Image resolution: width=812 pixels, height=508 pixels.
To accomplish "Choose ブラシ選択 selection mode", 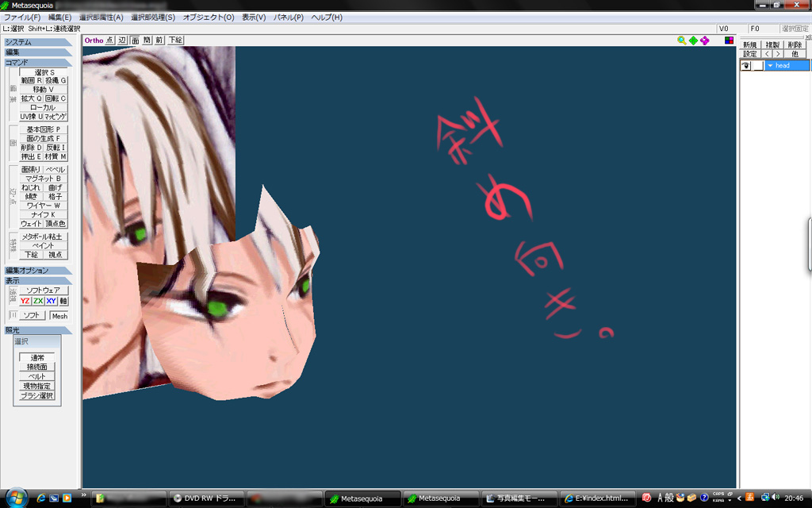I will [36, 395].
